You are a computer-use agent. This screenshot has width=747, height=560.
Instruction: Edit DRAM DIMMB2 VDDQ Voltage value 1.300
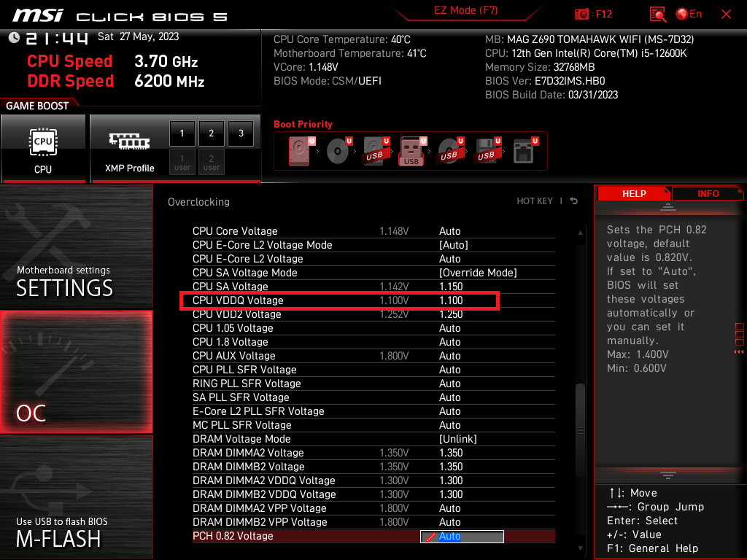tap(451, 494)
